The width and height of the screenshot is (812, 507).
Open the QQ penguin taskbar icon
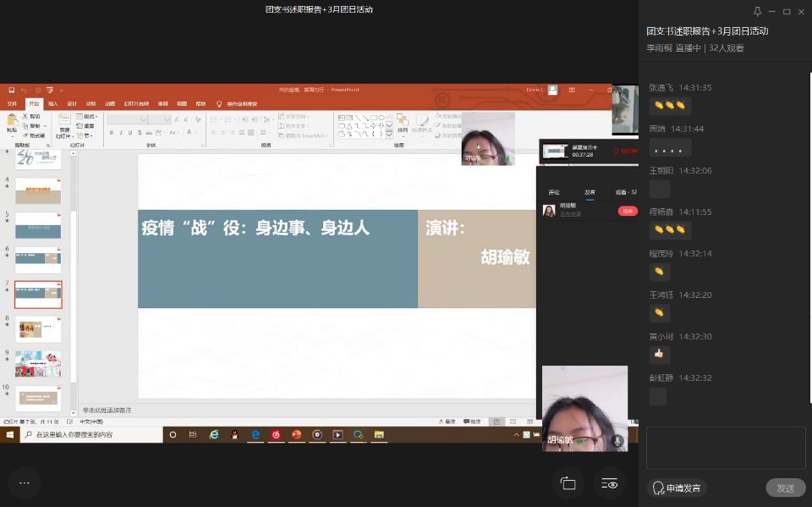(x=234, y=434)
